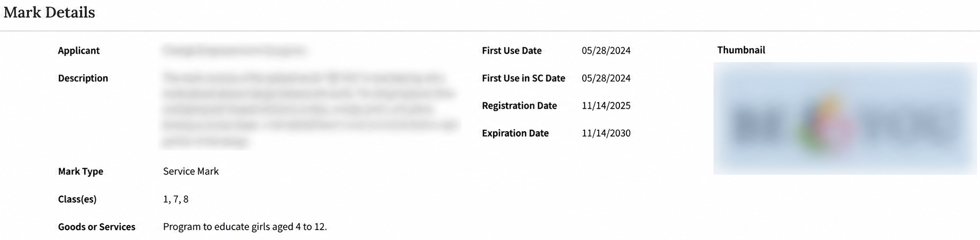Screen dimensions: 980x240
Task: Open the blurred mark thumbnail image
Action: 845,118
